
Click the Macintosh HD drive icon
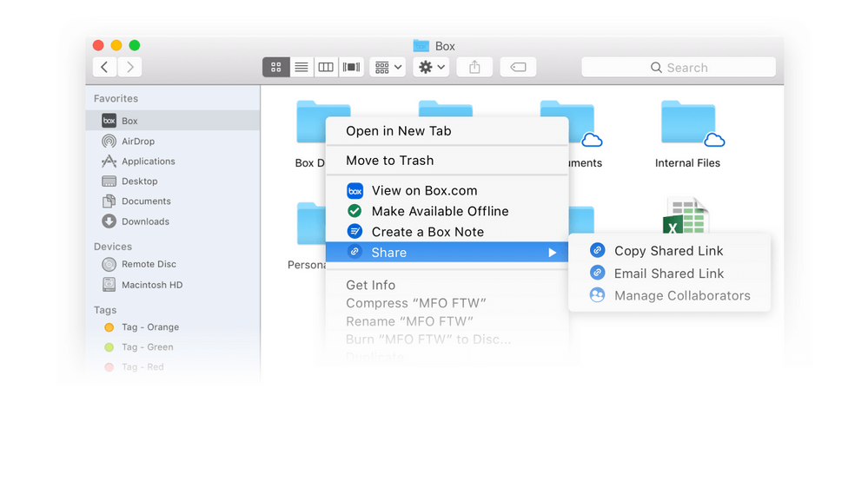(x=109, y=285)
